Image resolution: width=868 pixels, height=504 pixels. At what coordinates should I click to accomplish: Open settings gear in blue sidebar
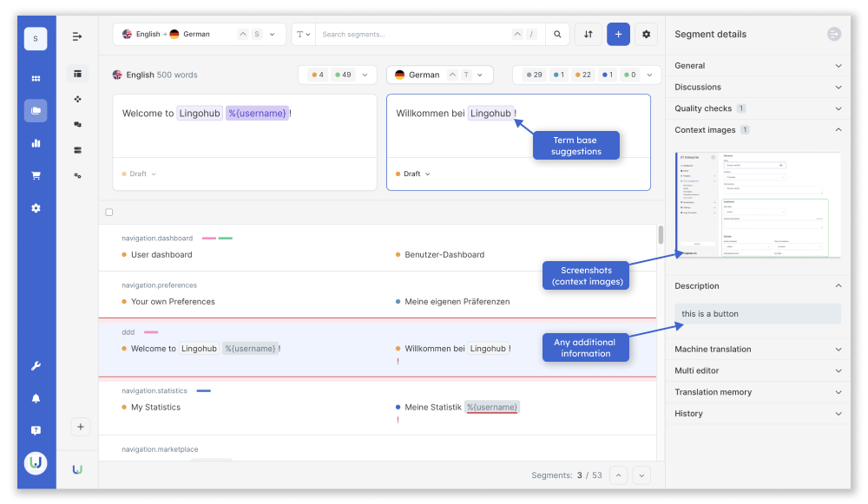tap(36, 208)
